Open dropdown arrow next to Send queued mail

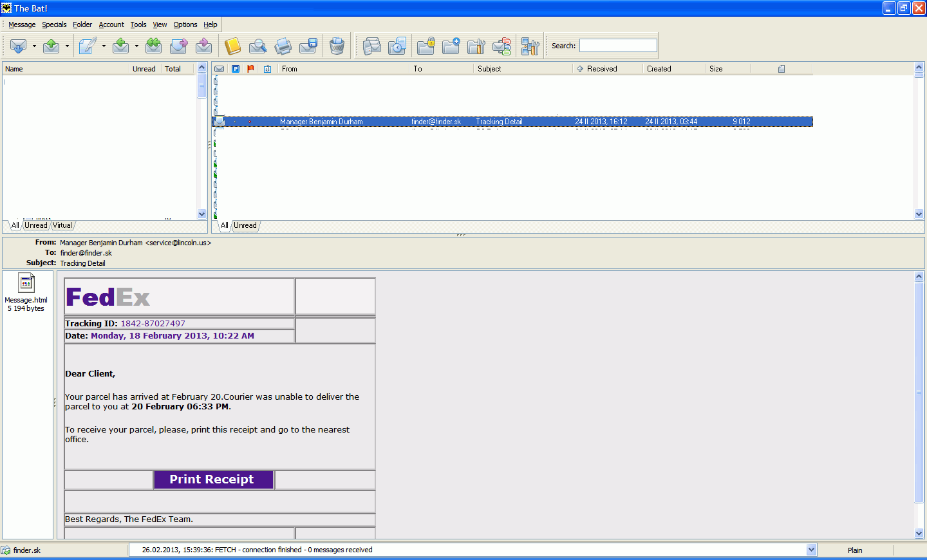pyautogui.click(x=67, y=46)
